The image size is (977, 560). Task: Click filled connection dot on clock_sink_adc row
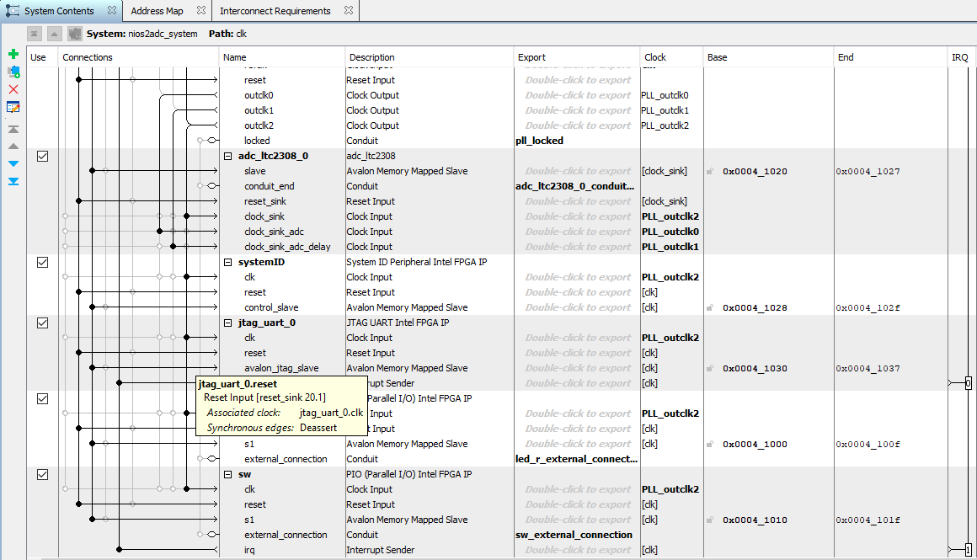(159, 232)
